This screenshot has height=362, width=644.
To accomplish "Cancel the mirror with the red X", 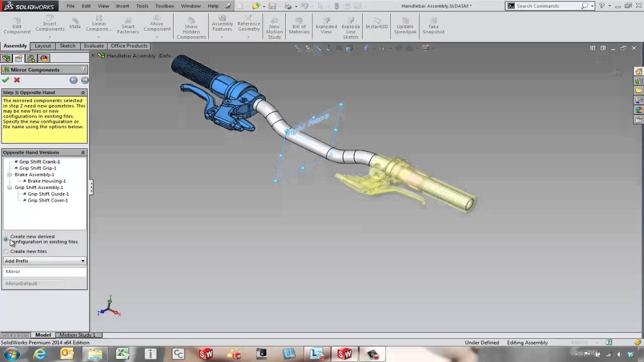I will coord(17,80).
